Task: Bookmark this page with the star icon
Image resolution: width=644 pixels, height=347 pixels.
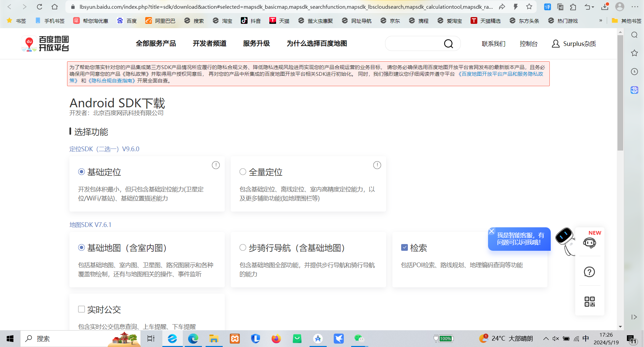Action: point(529,7)
